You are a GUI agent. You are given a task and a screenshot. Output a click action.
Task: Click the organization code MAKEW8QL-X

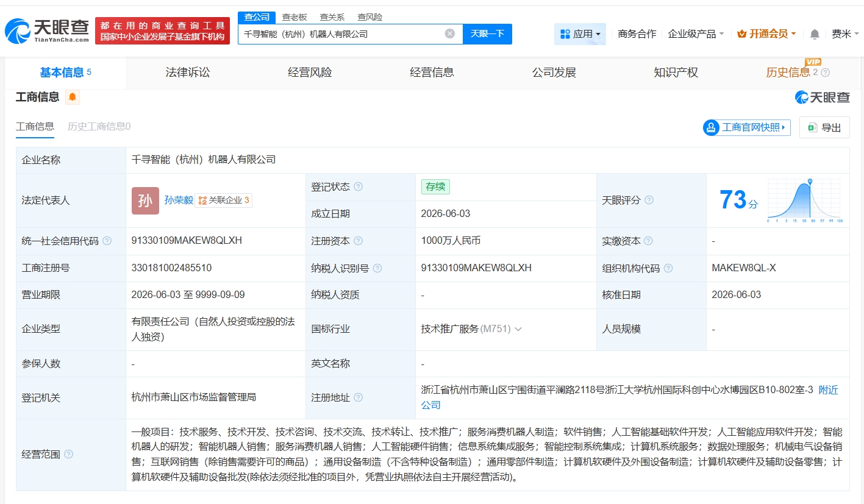(744, 268)
